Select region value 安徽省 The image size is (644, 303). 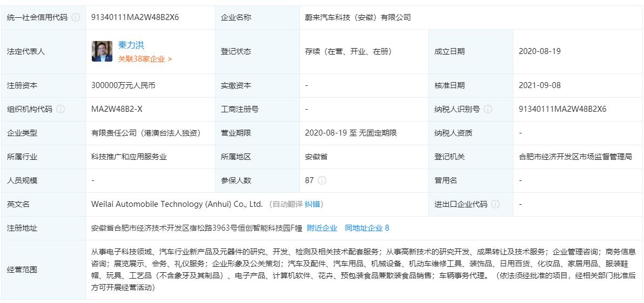316,157
